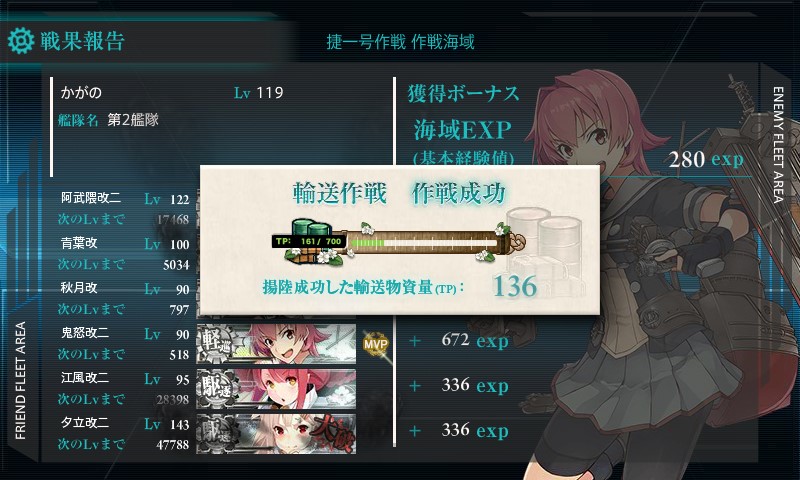Select 江風改二 ship banner thumbnail
Viewport: 800px width, 480px height.
click(276, 389)
